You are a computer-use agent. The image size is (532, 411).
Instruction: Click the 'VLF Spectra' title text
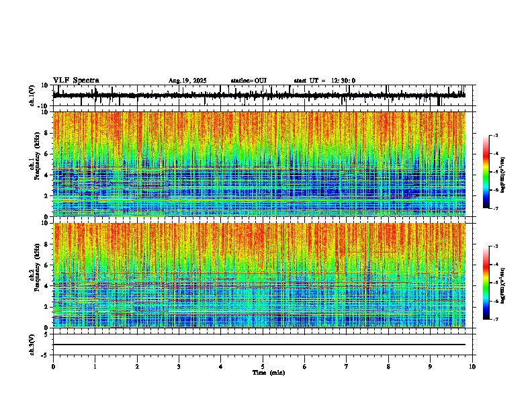pyautogui.click(x=76, y=81)
